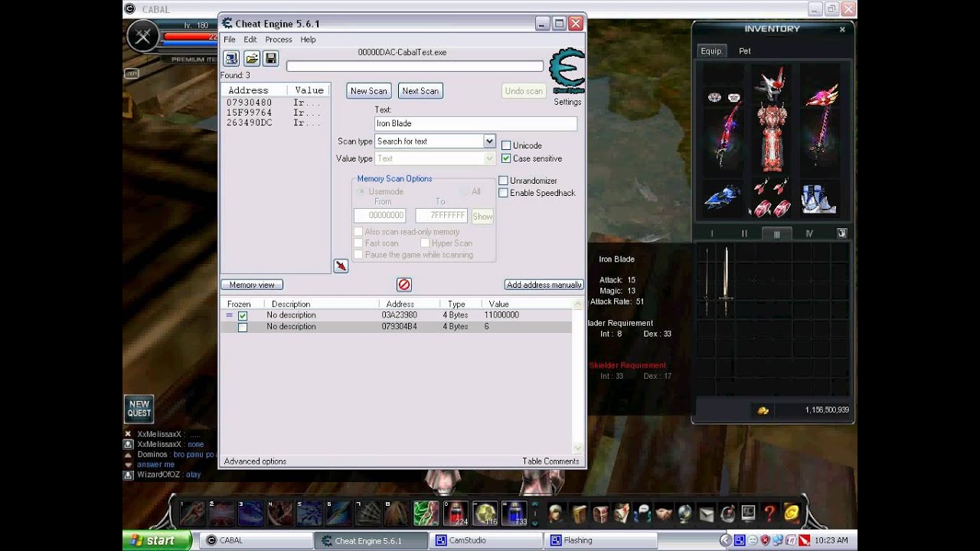Toggle the Fast scan checkbox
The width and height of the screenshot is (980, 551).
[358, 243]
